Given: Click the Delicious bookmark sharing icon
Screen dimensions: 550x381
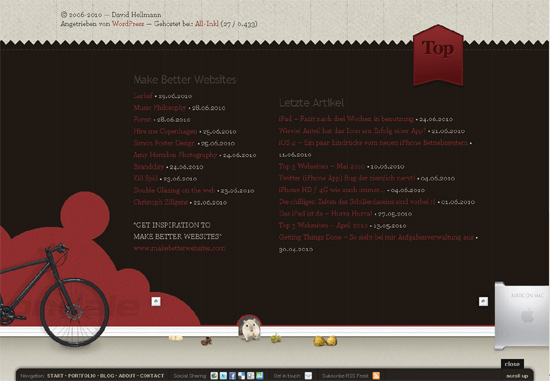Looking at the screenshot, I should tap(241, 376).
